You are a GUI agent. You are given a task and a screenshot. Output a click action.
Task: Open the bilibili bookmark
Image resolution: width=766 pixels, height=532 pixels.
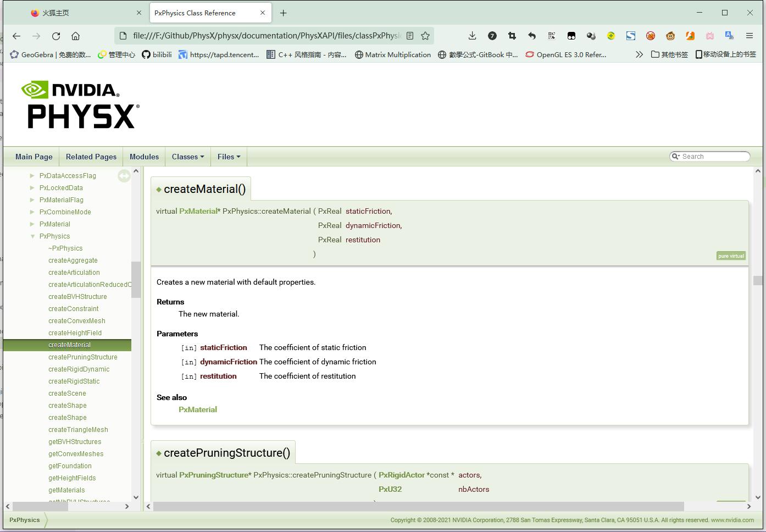point(157,54)
